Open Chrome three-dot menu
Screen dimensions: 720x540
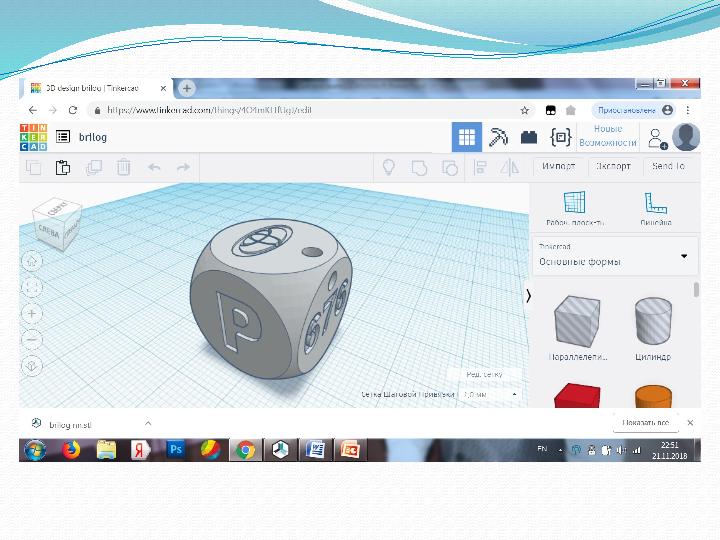click(687, 110)
